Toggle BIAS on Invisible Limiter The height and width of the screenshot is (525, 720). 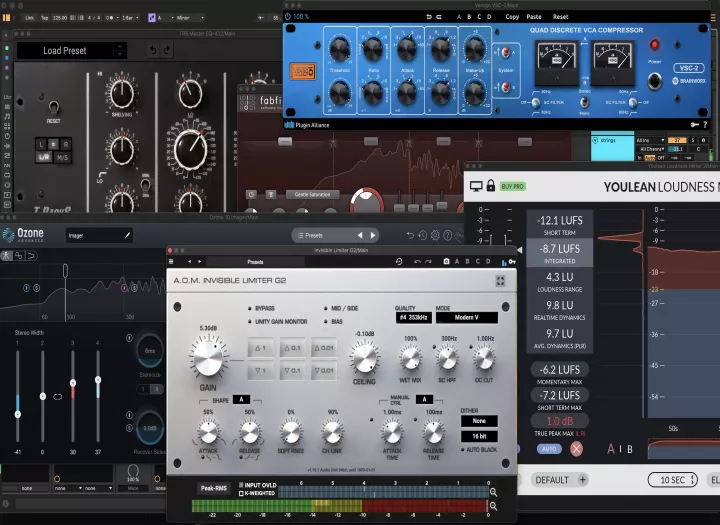(333, 322)
